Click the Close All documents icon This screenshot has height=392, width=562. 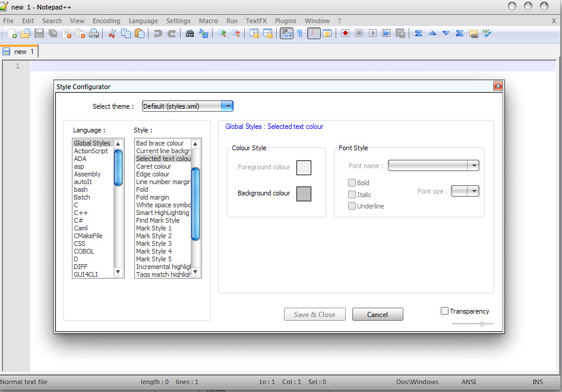pyautogui.click(x=80, y=34)
